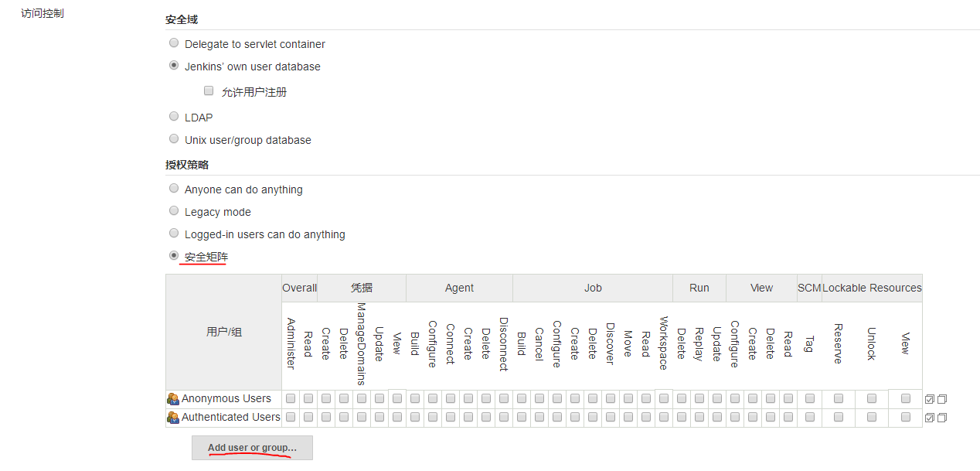
Task: Click the Agent group header
Action: click(459, 288)
